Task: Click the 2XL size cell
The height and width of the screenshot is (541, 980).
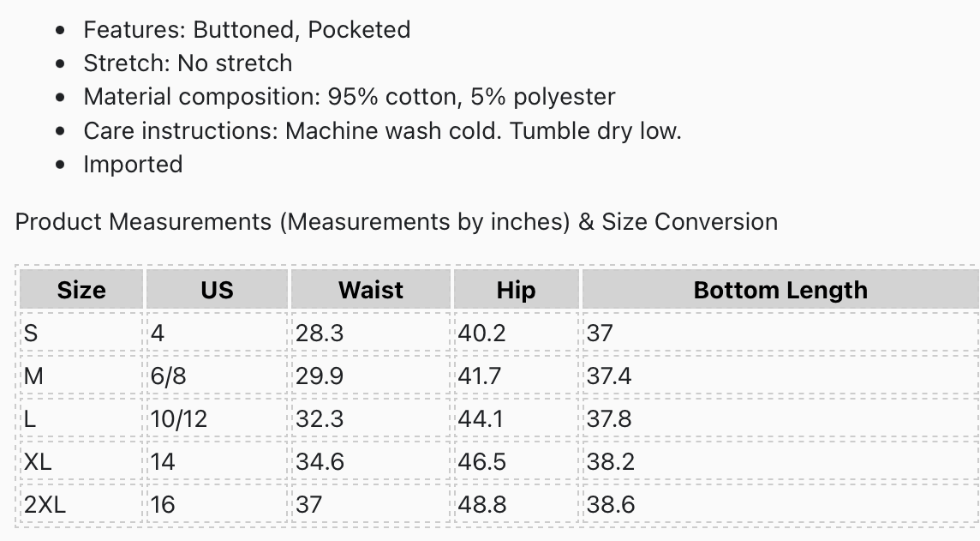Action: 82,504
